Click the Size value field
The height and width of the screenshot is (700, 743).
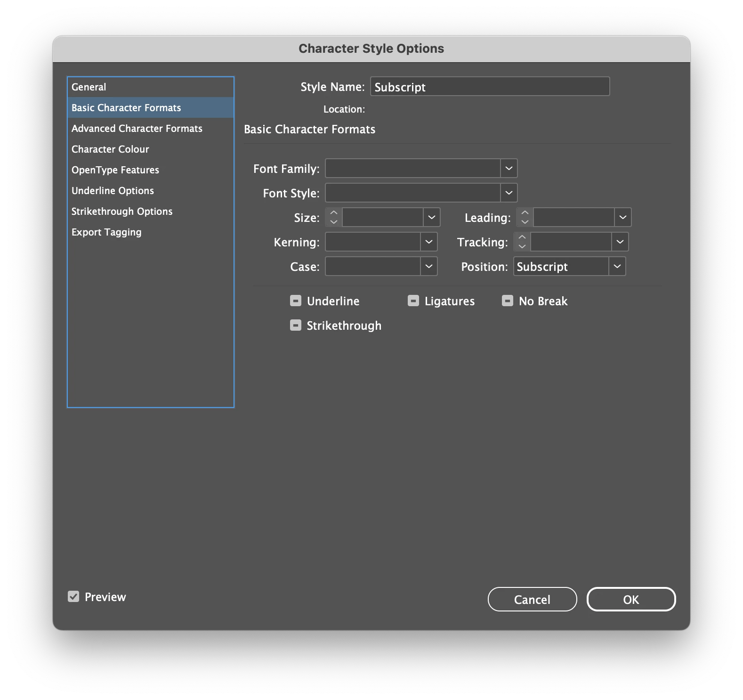coord(383,217)
